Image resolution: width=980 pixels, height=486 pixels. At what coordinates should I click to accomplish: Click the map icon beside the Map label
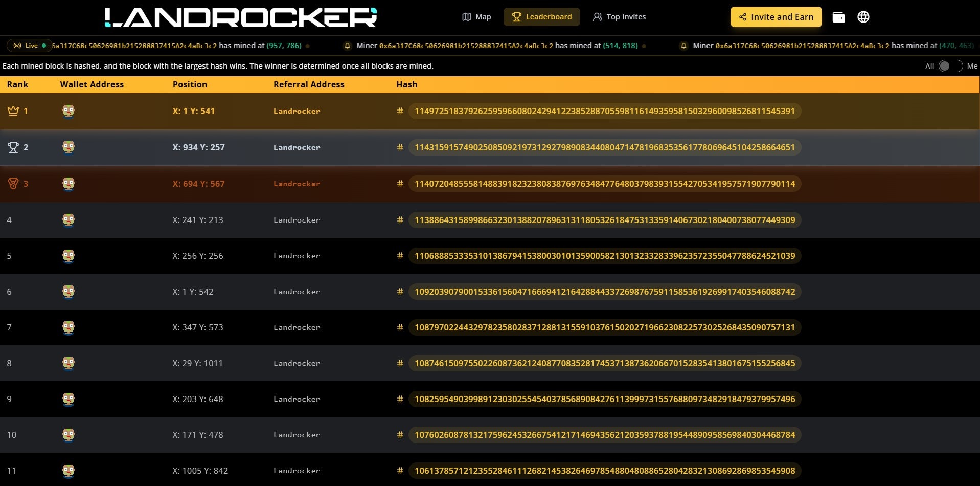(x=466, y=17)
